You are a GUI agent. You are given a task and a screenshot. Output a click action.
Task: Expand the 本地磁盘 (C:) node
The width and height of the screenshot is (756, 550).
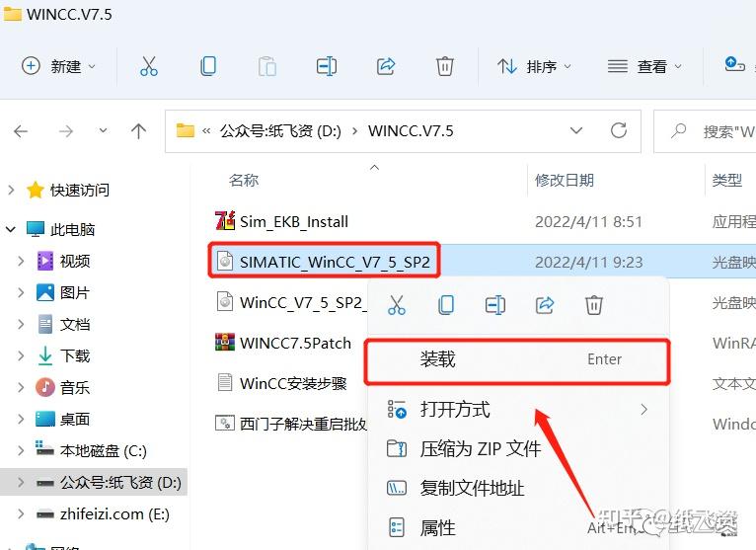[x=21, y=450]
